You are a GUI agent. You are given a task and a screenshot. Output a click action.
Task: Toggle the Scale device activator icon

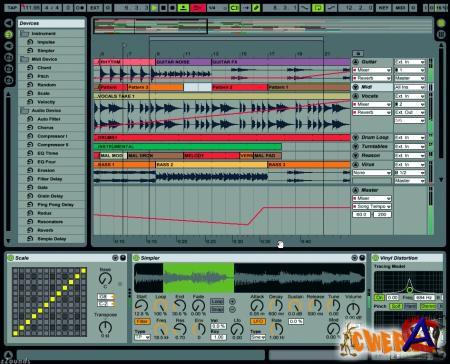click(10, 258)
